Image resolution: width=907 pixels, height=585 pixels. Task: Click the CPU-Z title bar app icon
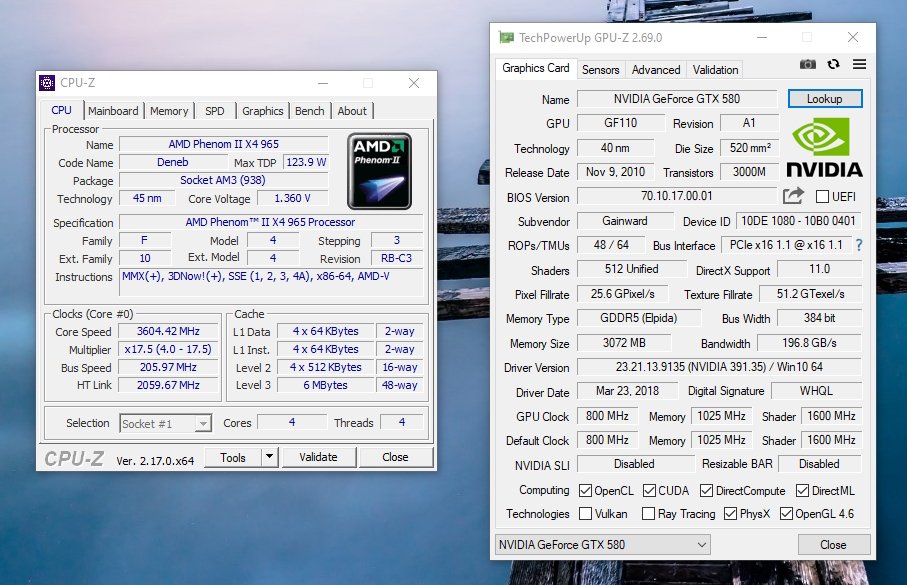[x=47, y=83]
